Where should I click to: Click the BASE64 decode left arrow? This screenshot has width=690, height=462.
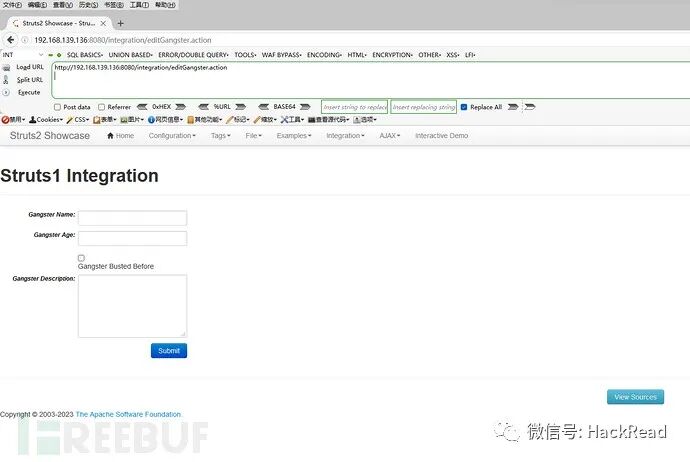click(264, 107)
